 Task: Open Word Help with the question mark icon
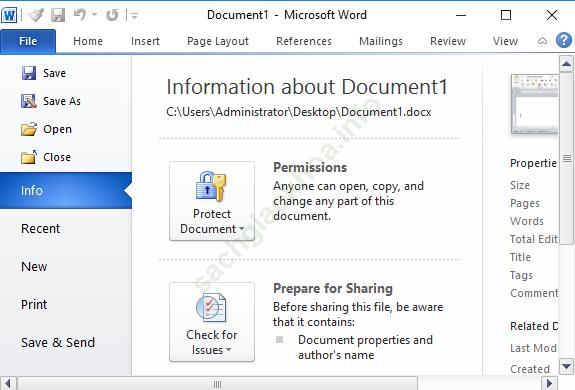(x=564, y=40)
